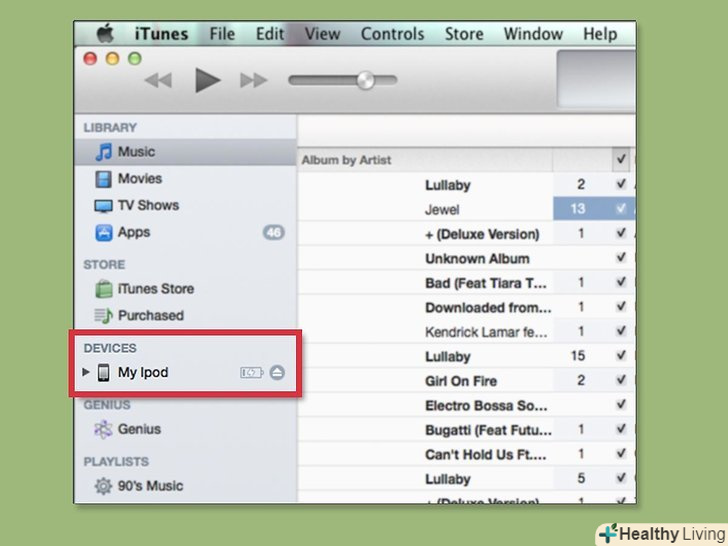Click the next track fast-forward button
728x546 pixels.
(x=254, y=80)
